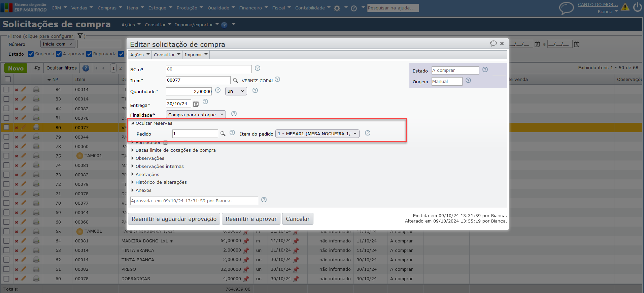Show help for SC nº field
The height and width of the screenshot is (293, 644).
tap(258, 68)
